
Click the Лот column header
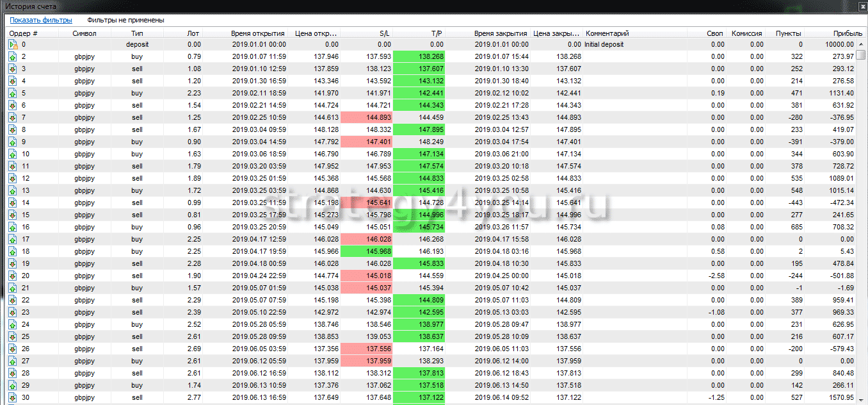[193, 33]
